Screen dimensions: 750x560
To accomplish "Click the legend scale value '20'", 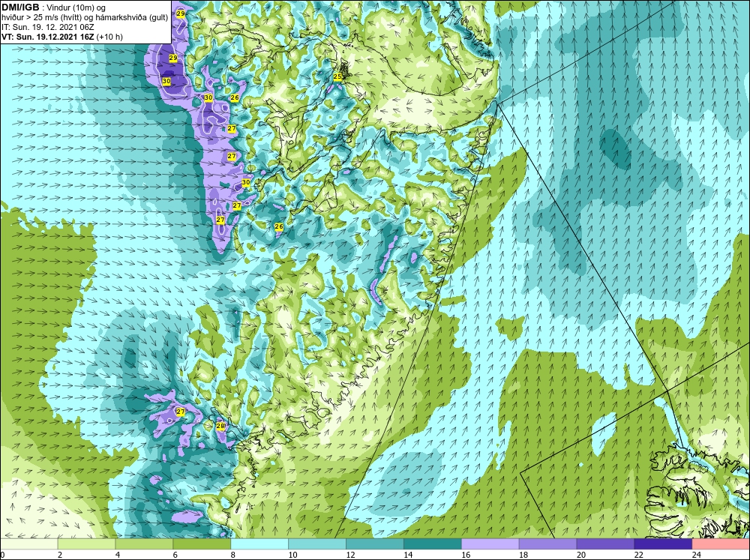I will click(x=581, y=555).
